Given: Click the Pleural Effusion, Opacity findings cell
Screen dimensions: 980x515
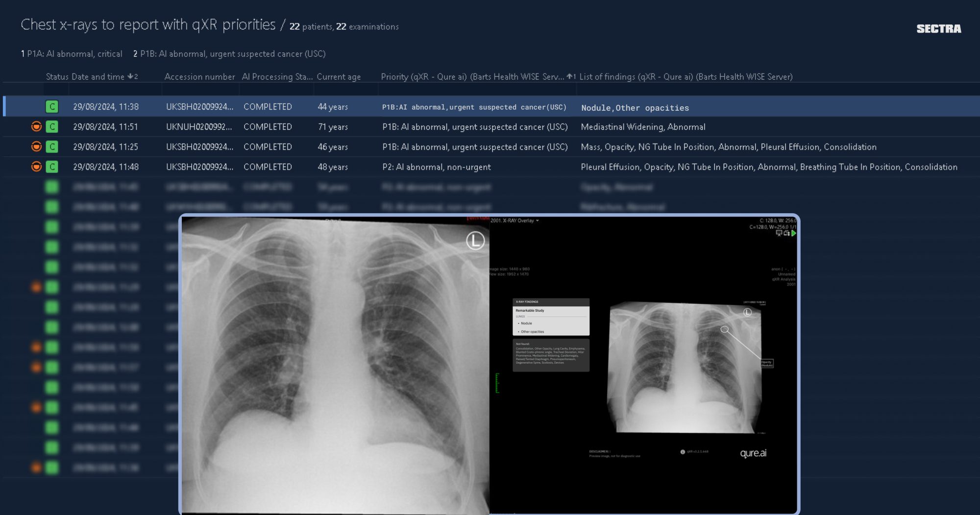Looking at the screenshot, I should (769, 167).
